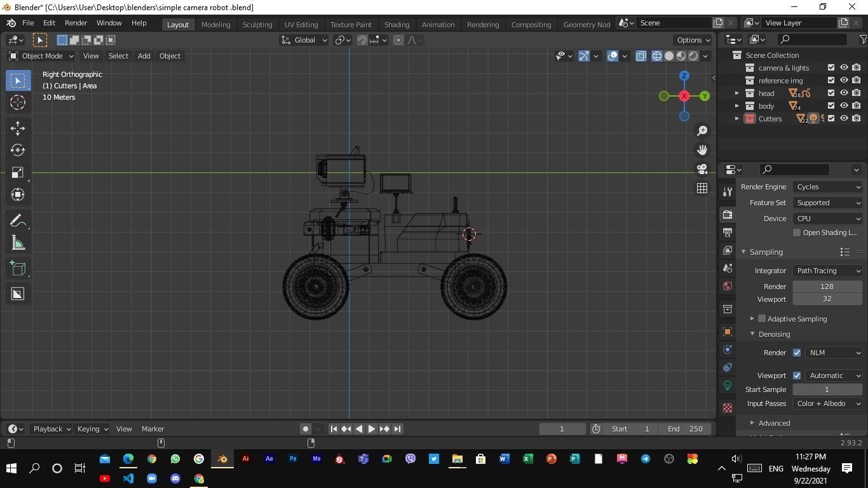This screenshot has height=488, width=868.
Task: Activate the Select Box tool
Action: tap(18, 80)
